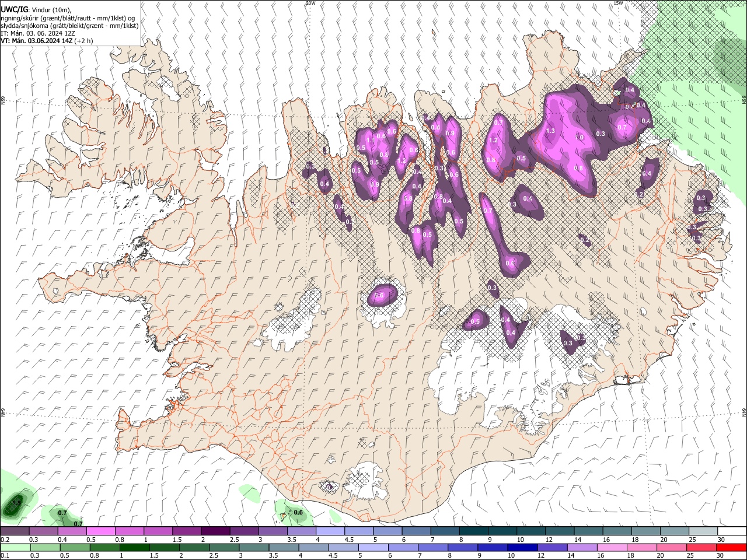Image resolution: width=747 pixels, height=560 pixels.
Task: Select the 1.1 precipitation label in the north
Action: coord(370,141)
